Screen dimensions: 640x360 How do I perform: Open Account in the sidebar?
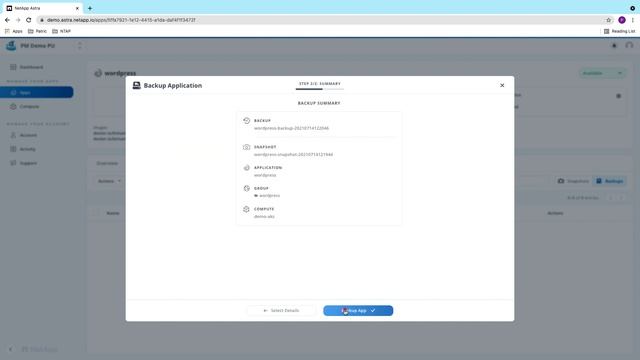point(28,135)
